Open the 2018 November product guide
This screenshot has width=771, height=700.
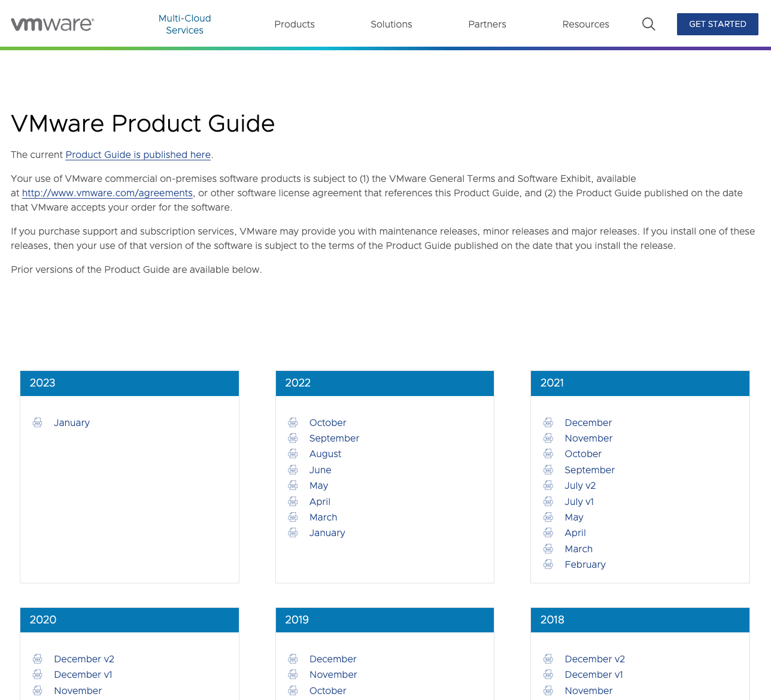(588, 690)
